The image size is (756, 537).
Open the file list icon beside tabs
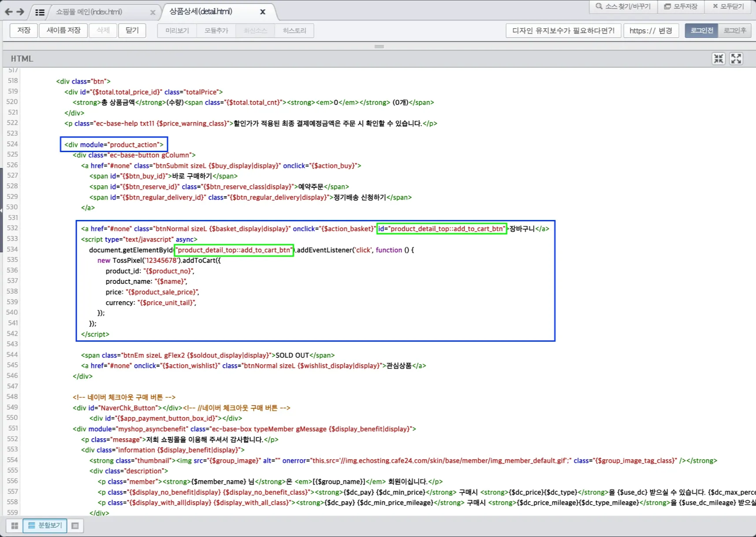(x=40, y=12)
